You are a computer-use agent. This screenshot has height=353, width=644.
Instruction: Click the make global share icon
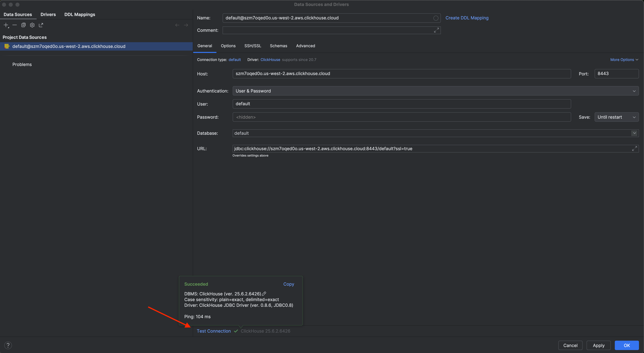pyautogui.click(x=41, y=25)
